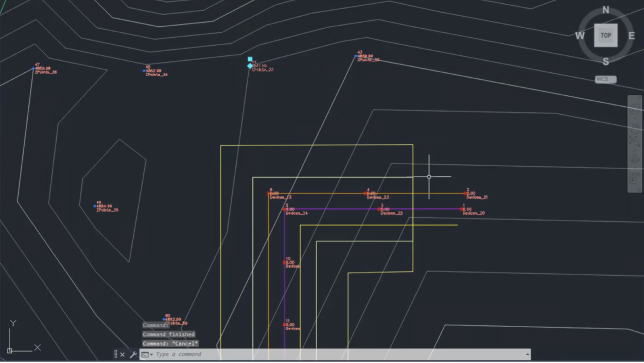This screenshot has height=363, width=644.
Task: Click the blue point marker numbered 47
Action: pyautogui.click(x=34, y=69)
